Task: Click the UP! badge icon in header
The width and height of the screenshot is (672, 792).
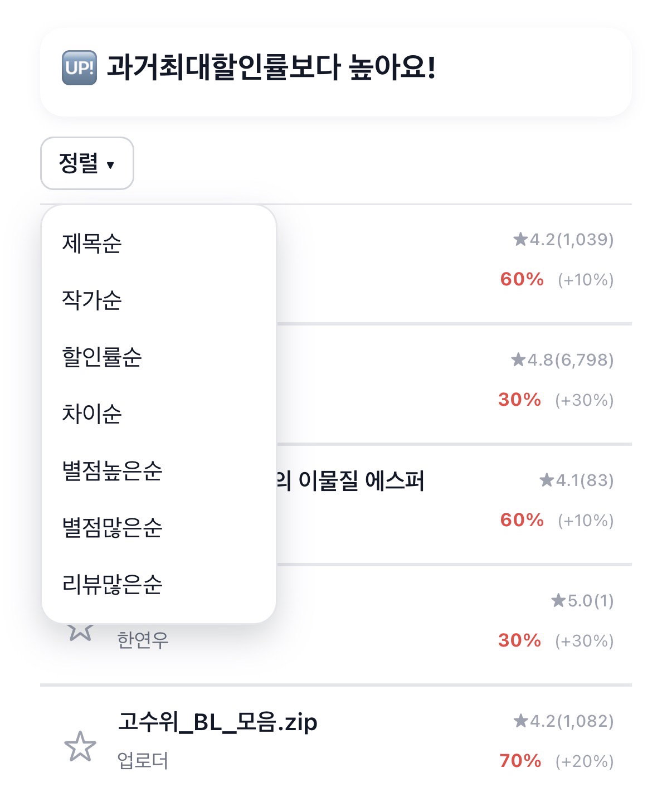Action: pos(79,68)
